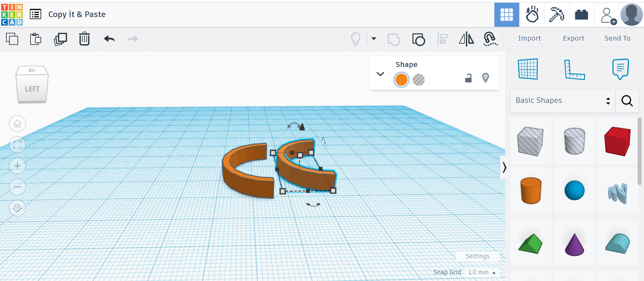This screenshot has height=281, width=644.
Task: Click the Ruler tool icon
Action: pos(574,70)
